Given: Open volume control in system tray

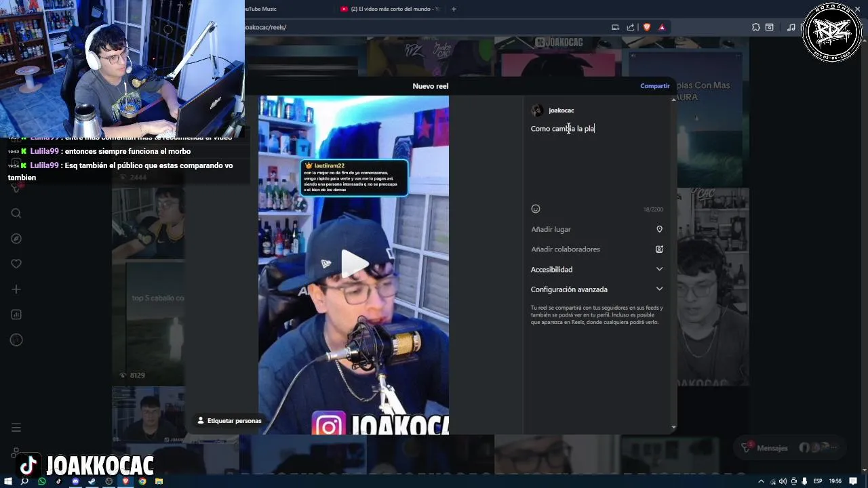Looking at the screenshot, I should (783, 481).
